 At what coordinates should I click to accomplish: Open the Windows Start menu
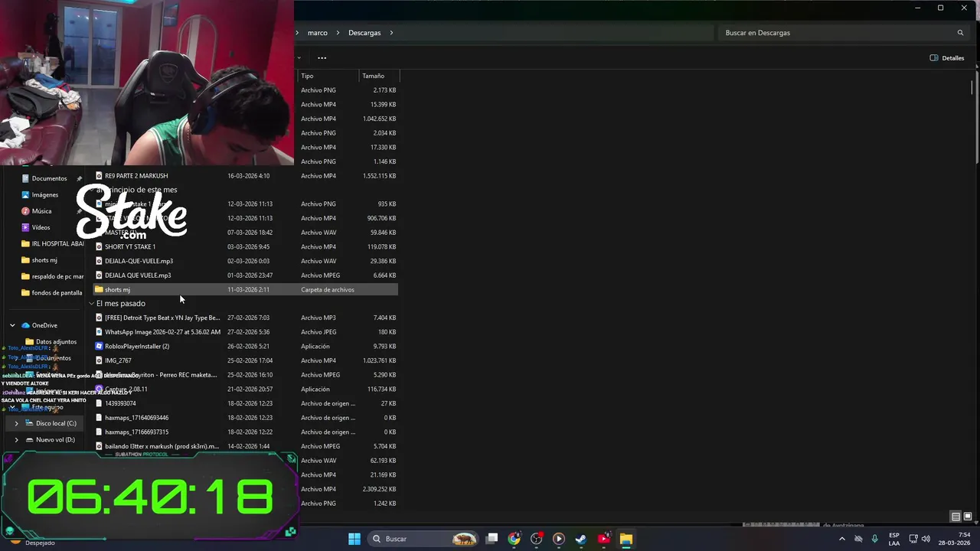(354, 539)
